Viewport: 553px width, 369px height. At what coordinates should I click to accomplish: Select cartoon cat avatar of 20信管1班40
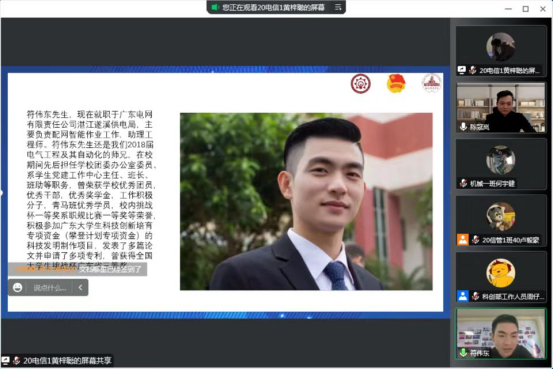tap(501, 216)
